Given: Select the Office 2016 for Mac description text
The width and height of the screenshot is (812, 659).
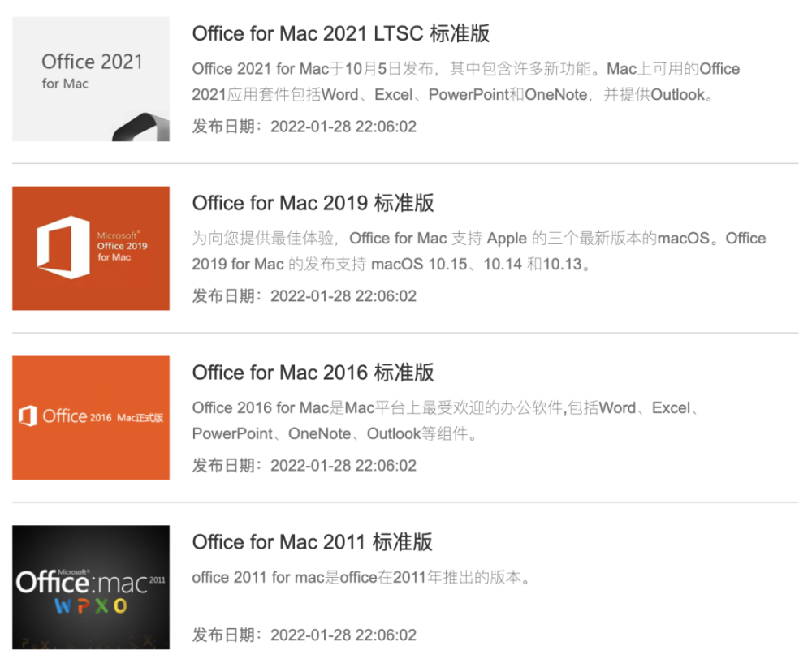Looking at the screenshot, I should coord(447,420).
